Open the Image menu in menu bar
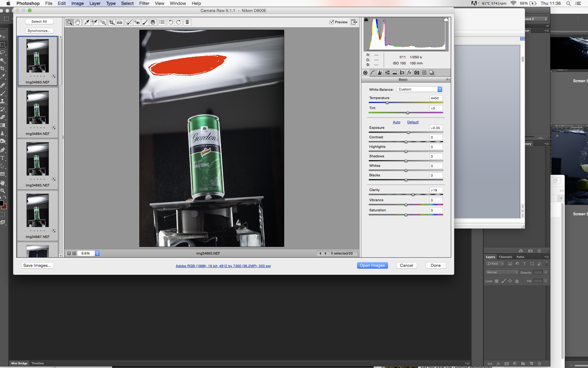This screenshot has height=368, width=588. point(77,3)
